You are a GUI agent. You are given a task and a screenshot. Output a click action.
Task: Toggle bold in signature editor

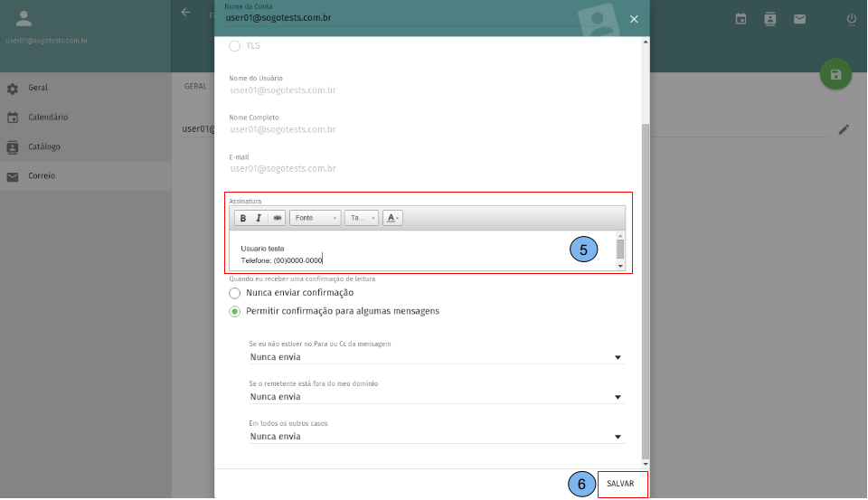(242, 218)
